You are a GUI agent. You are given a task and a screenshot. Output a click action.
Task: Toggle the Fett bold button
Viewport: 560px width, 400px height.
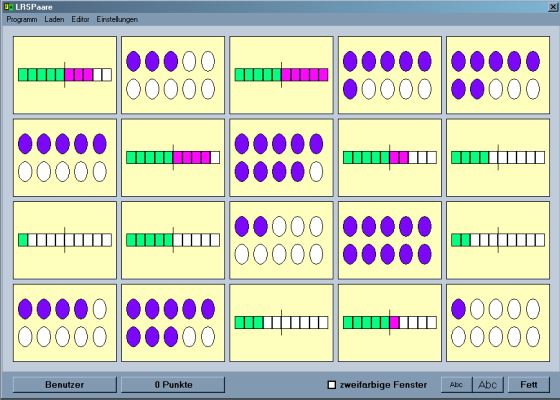(529, 385)
